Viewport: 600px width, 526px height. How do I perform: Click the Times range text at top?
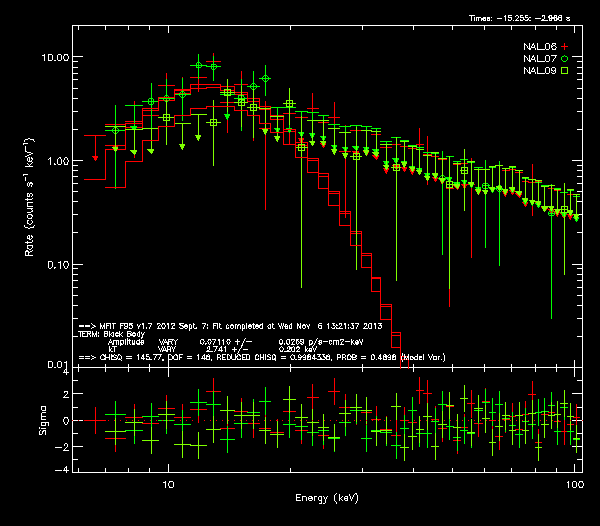[x=523, y=19]
